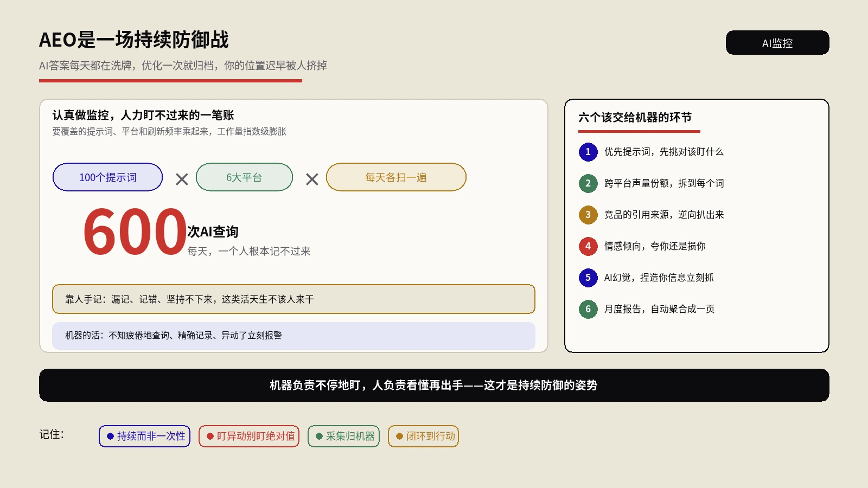Click the 六个该交给机器的环节 heading

(x=635, y=117)
